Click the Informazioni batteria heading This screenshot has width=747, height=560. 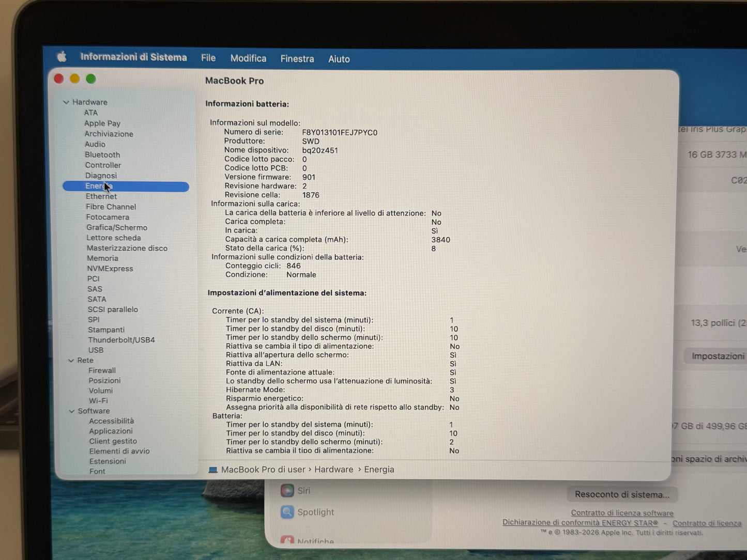pos(247,104)
